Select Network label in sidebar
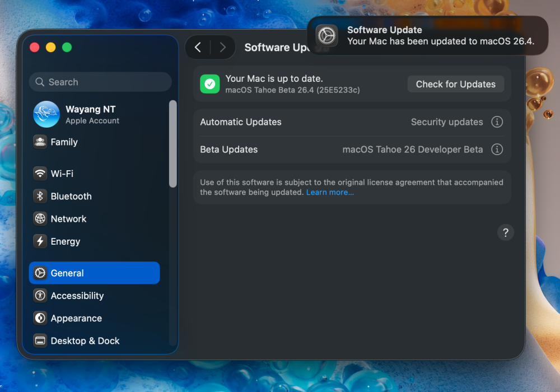The height and width of the screenshot is (392, 560). (x=68, y=218)
